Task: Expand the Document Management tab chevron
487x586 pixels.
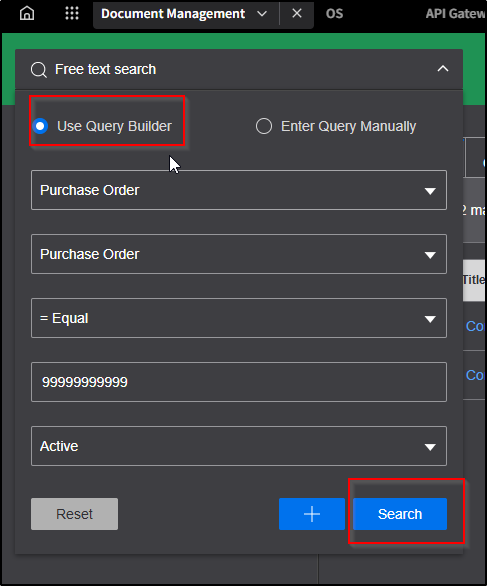Action: pyautogui.click(x=262, y=14)
